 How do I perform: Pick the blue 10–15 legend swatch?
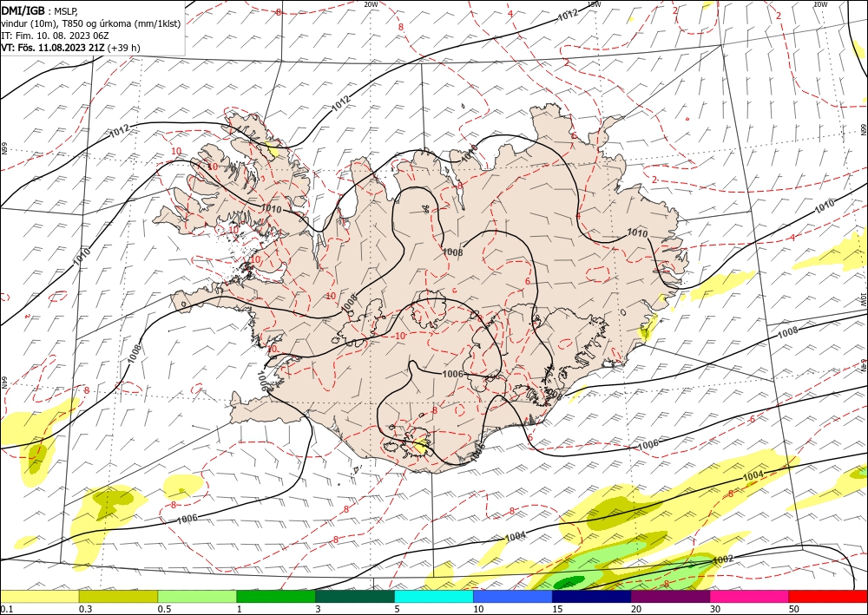[x=513, y=596]
